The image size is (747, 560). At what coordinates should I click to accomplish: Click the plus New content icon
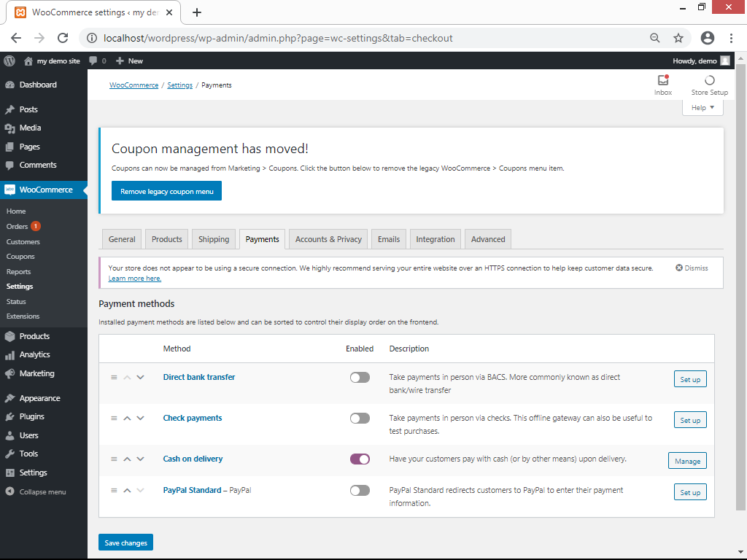tap(120, 61)
